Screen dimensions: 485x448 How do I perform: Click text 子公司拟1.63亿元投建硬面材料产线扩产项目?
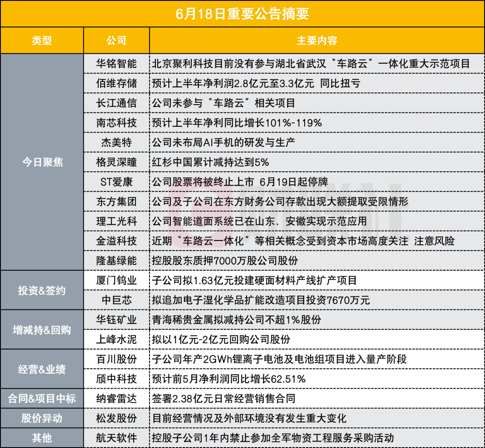[x=254, y=280]
